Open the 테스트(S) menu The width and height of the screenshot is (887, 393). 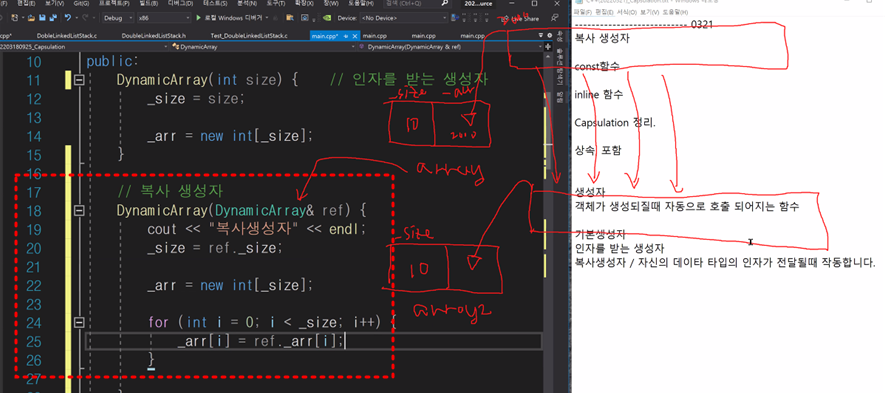214,3
